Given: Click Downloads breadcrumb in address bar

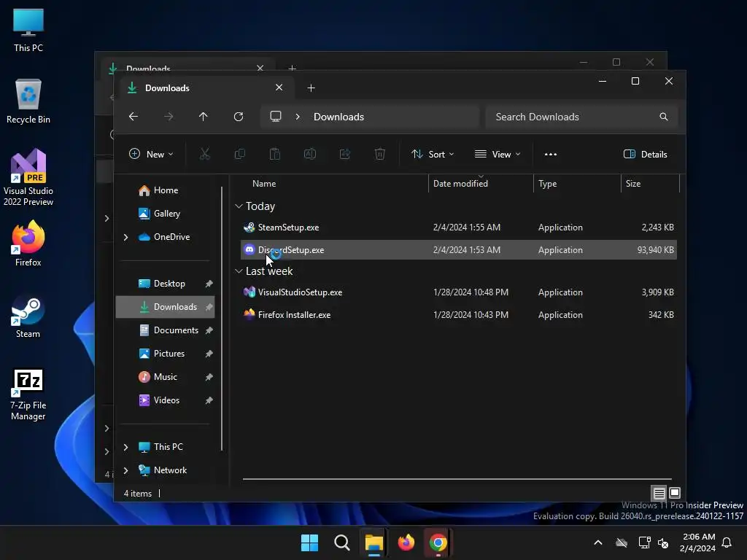Looking at the screenshot, I should point(338,117).
